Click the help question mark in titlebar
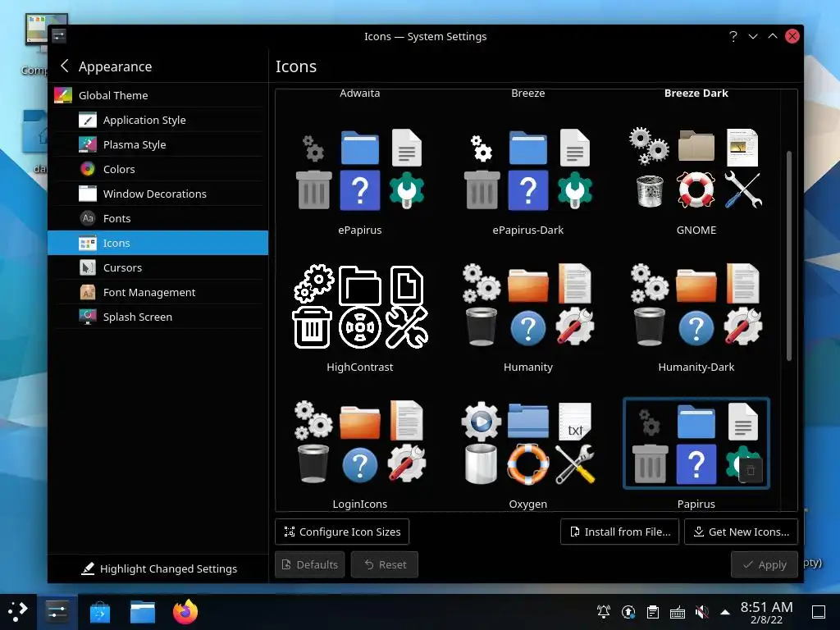The image size is (840, 630). tap(733, 36)
